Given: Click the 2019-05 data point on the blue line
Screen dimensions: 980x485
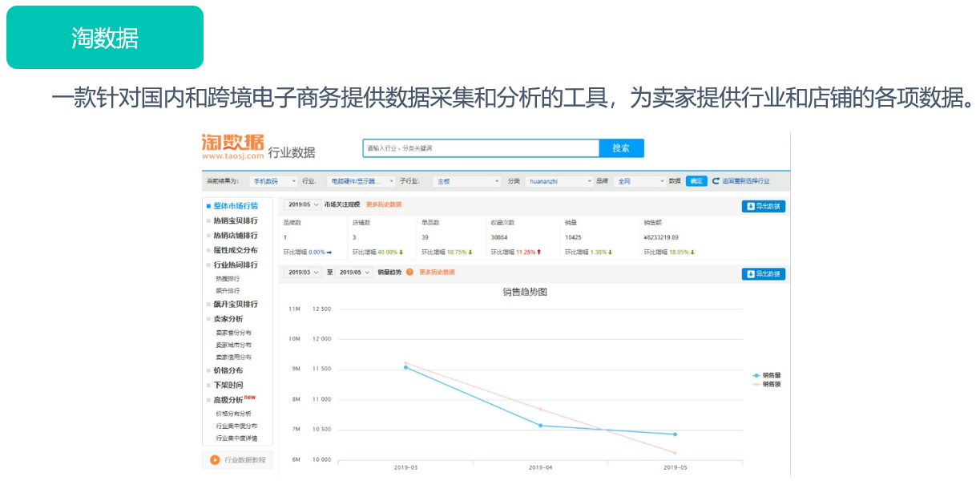Looking at the screenshot, I should (675, 434).
